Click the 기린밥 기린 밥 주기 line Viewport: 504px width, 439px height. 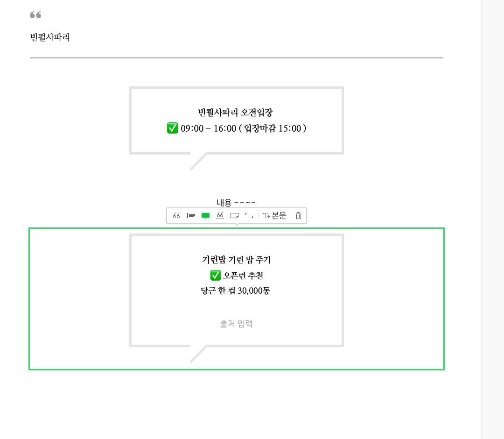tap(236, 260)
